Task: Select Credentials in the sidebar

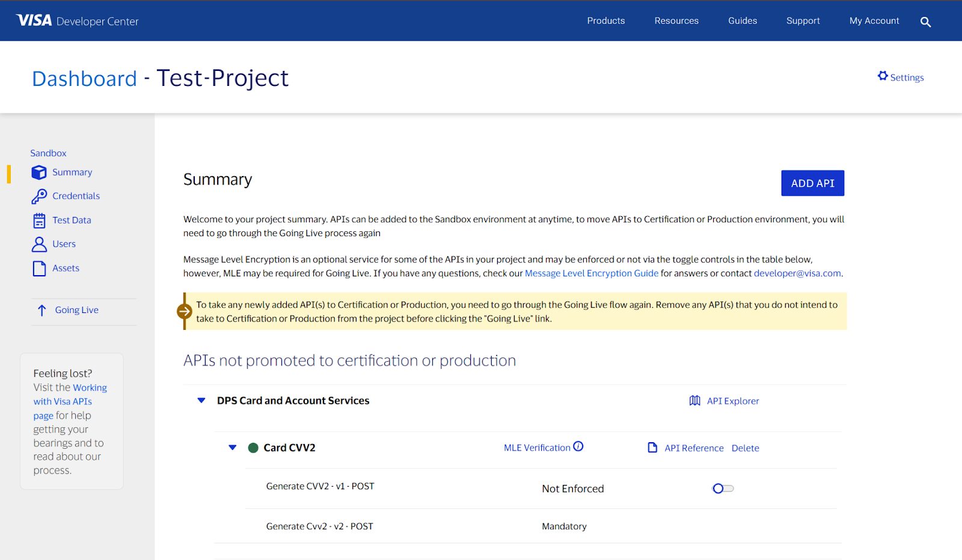Action: click(x=76, y=196)
